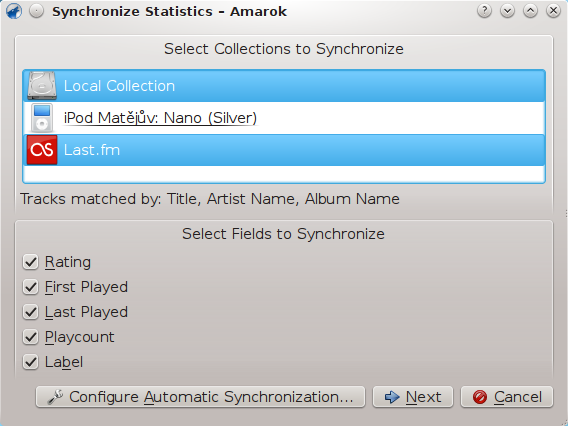Click the Amarok wolf icon in title bar
This screenshot has height=426, width=568.
pyautogui.click(x=14, y=11)
